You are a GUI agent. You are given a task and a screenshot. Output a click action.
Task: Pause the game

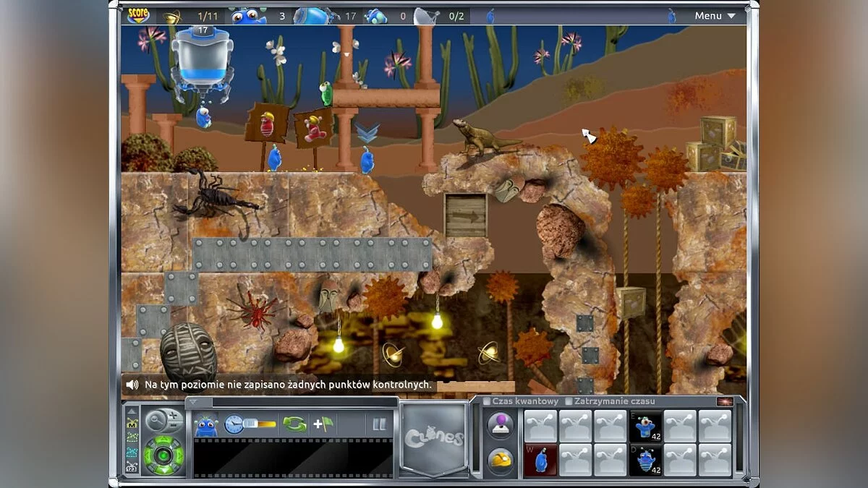point(379,424)
